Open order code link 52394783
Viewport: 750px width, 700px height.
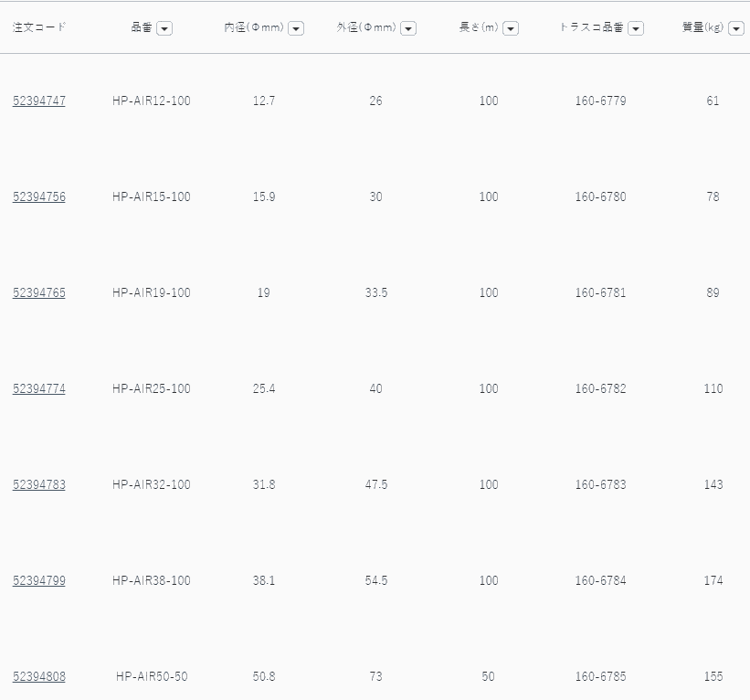(x=39, y=484)
